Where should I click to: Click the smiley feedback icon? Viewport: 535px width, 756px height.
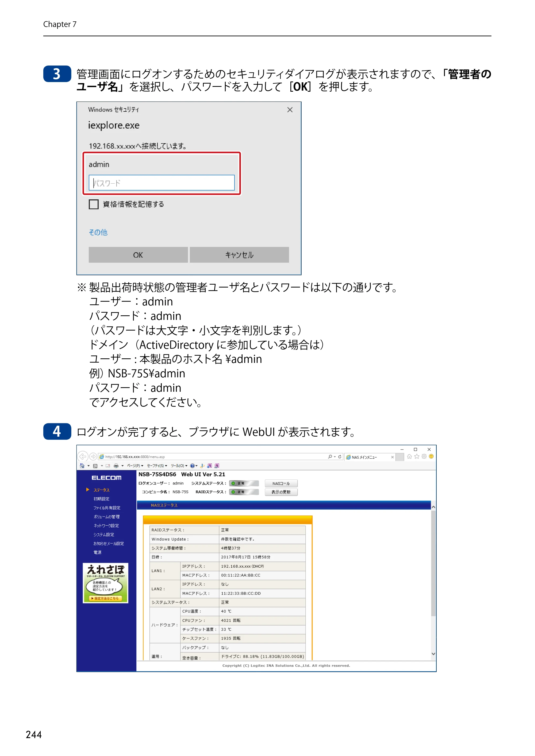pos(431,456)
